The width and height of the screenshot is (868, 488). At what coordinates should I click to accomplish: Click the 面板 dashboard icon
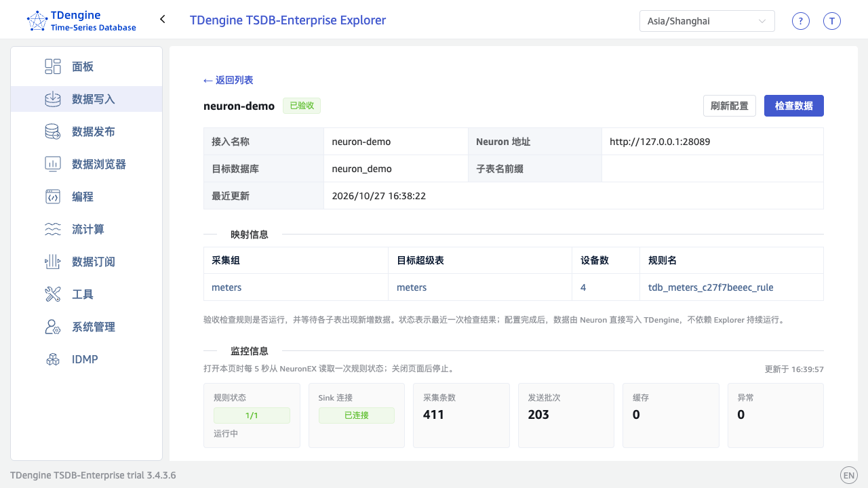click(x=53, y=66)
